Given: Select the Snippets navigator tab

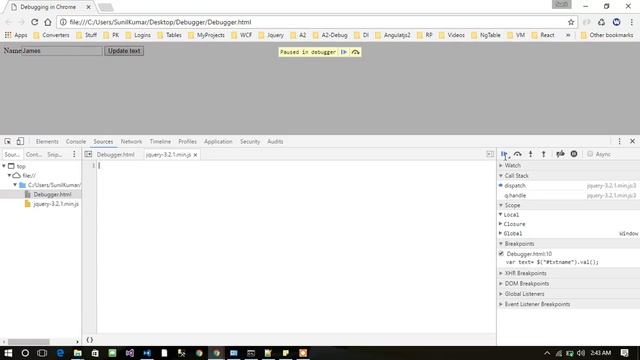Looking at the screenshot, I should 55,155.
